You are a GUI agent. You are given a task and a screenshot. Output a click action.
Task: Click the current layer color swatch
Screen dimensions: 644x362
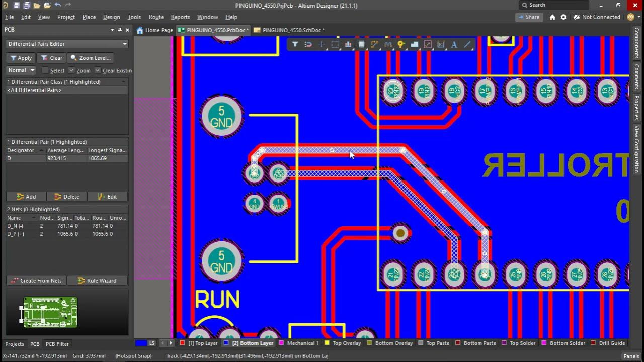tap(141, 343)
